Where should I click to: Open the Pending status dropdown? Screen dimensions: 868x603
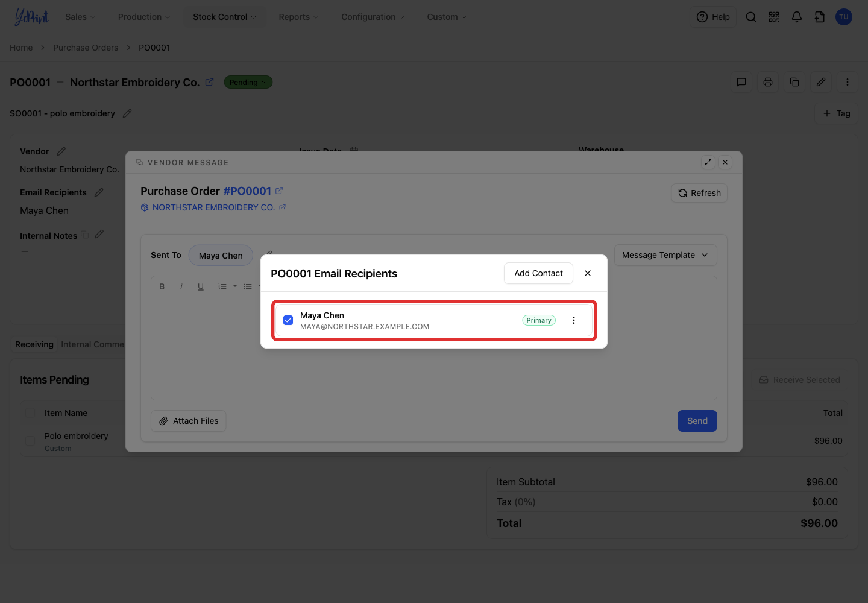pos(248,82)
